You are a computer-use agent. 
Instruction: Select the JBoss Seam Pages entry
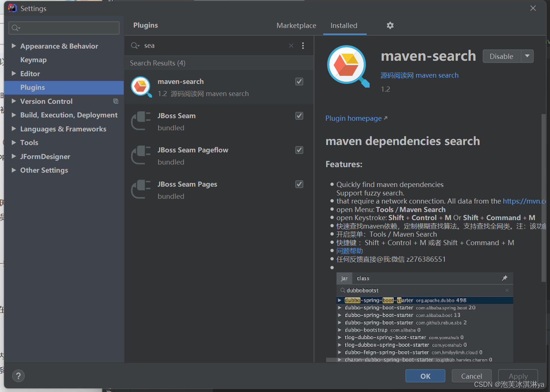pyautogui.click(x=219, y=190)
